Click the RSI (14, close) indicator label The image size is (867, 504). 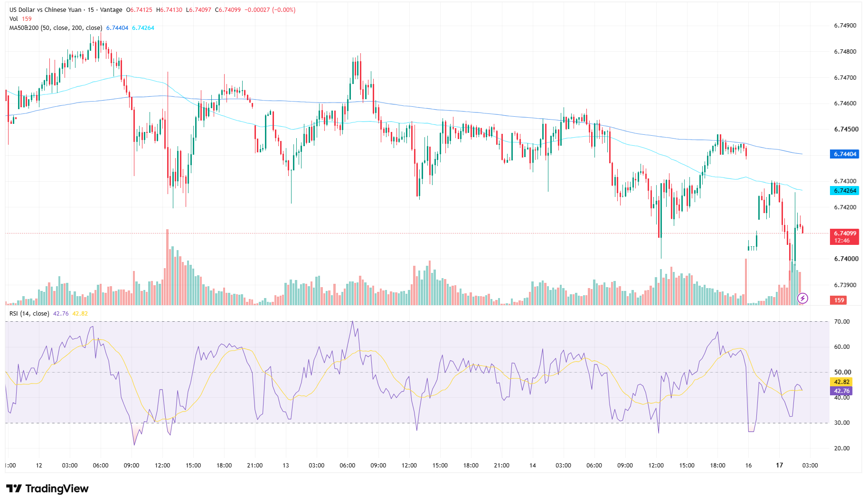[29, 314]
